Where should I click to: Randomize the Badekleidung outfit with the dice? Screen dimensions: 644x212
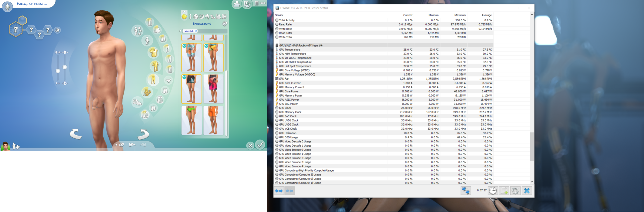point(225,24)
